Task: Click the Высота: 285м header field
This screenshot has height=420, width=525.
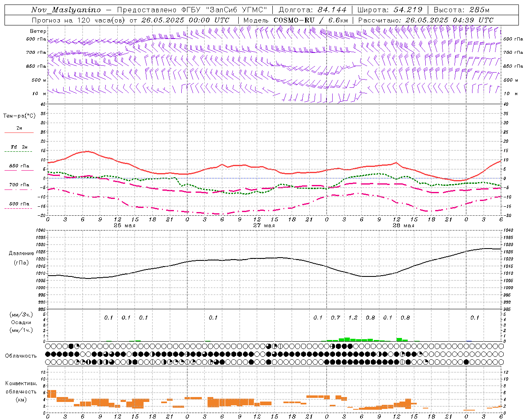Action: point(461,10)
